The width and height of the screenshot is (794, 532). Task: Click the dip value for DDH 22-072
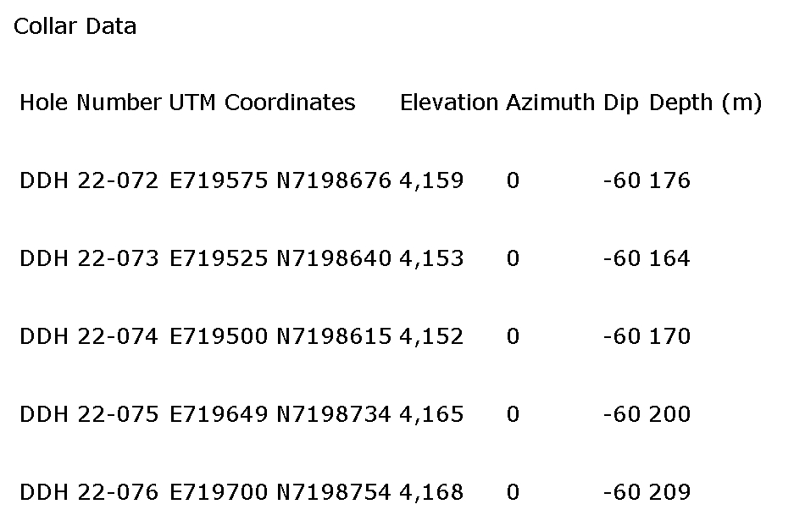[621, 180]
